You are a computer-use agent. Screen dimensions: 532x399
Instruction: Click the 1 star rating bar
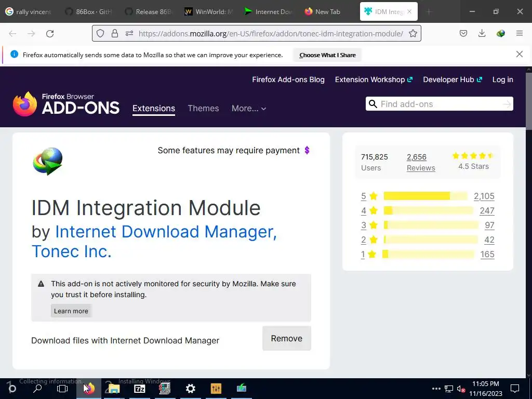coord(428,254)
